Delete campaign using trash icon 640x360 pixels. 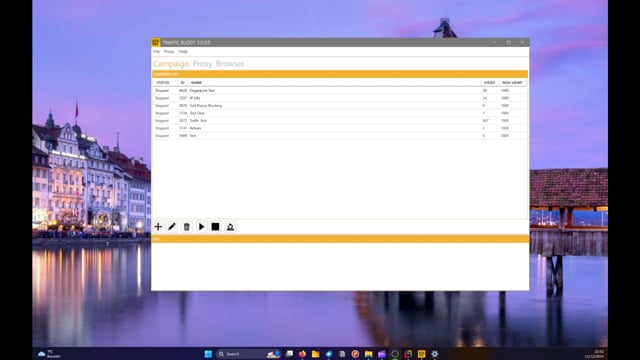(x=187, y=227)
